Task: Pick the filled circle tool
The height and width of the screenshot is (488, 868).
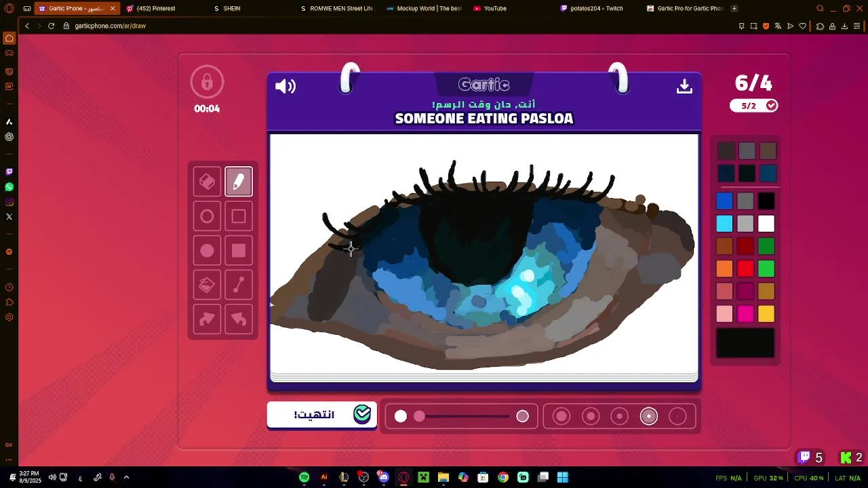Action: 207,251
